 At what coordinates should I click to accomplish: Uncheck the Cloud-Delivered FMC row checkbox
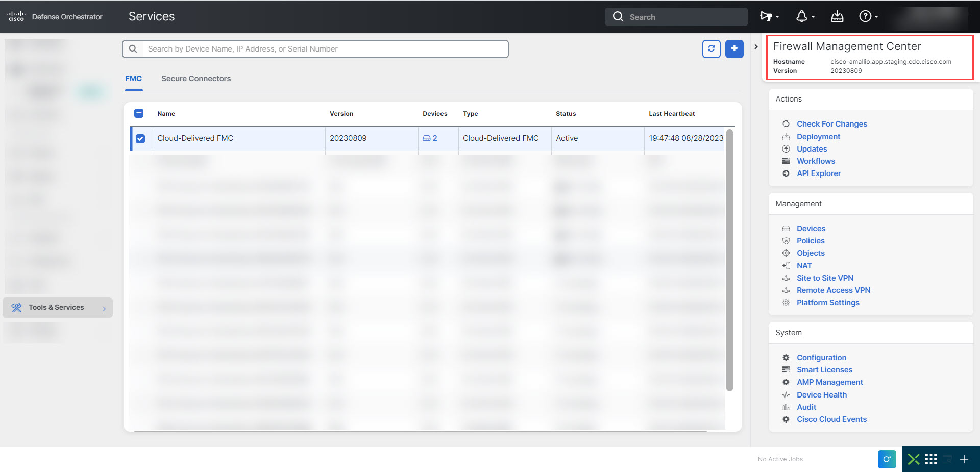coord(140,139)
